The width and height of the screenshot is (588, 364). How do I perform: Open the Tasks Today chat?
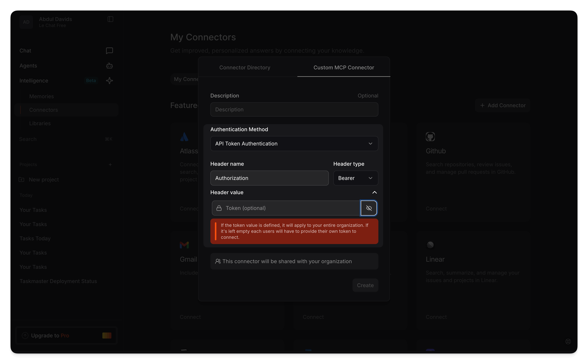(x=35, y=239)
